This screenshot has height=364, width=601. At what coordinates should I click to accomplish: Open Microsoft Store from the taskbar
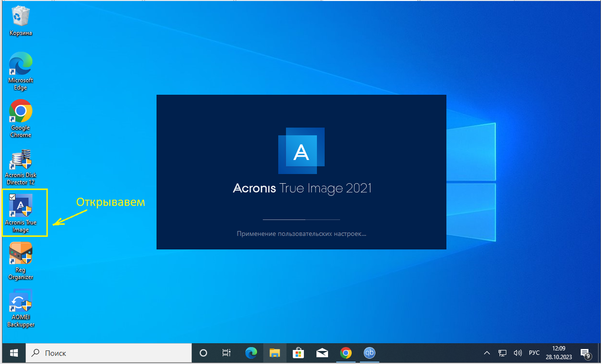(x=298, y=353)
